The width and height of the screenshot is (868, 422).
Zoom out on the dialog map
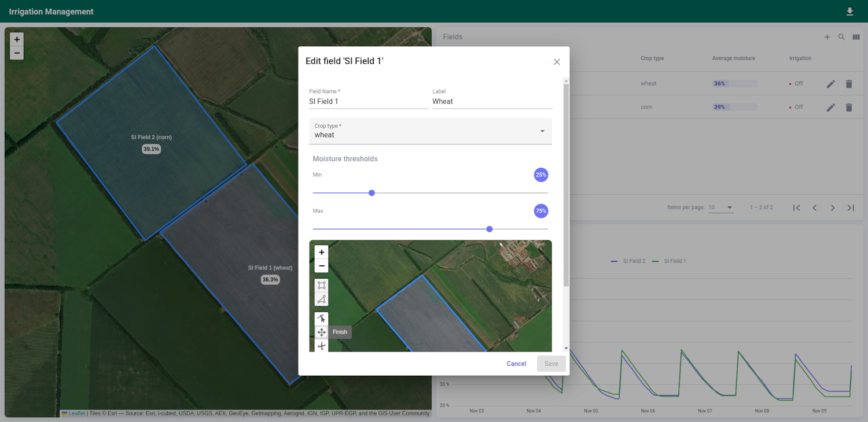pyautogui.click(x=322, y=266)
